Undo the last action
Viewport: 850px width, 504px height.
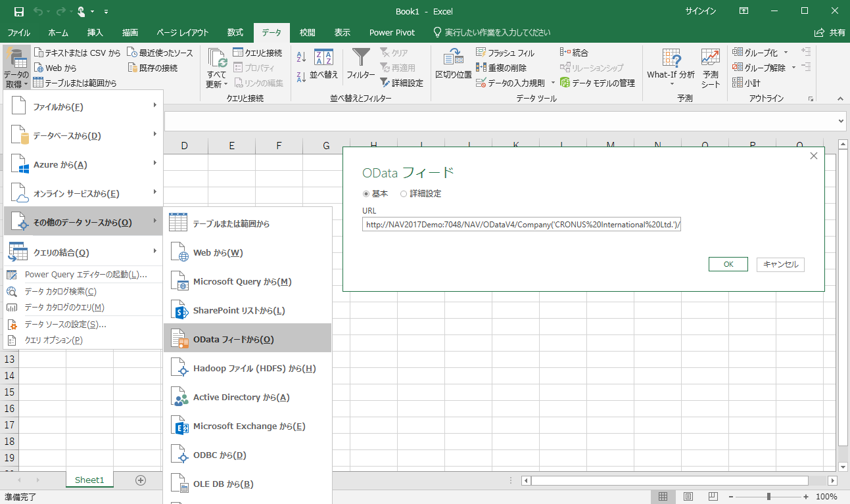pos(38,12)
